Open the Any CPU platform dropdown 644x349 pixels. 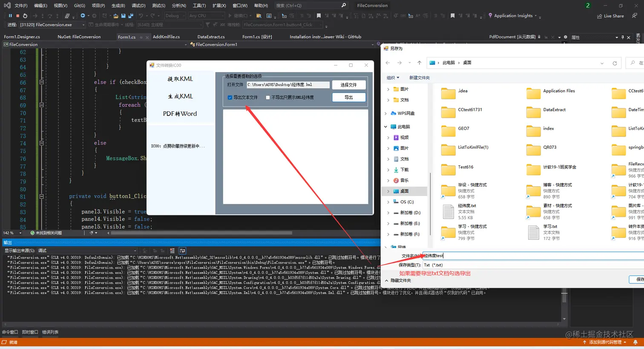(206, 16)
